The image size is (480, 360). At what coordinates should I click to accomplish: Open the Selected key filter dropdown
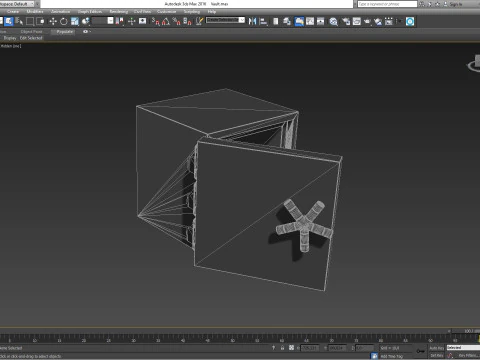point(463,348)
